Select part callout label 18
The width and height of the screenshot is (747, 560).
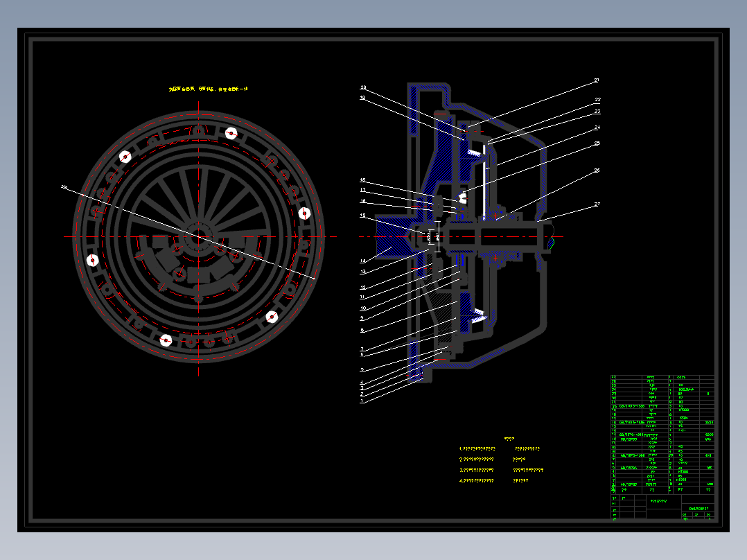pos(363,180)
